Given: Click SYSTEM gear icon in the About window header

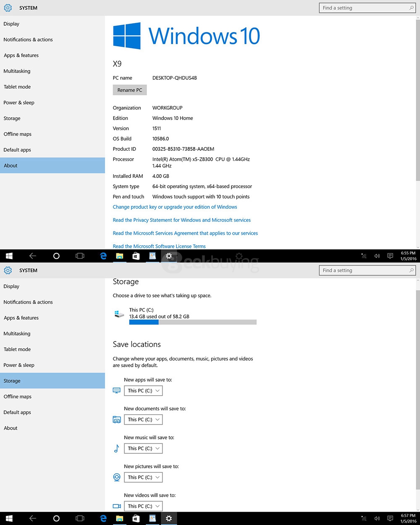Looking at the screenshot, I should [x=8, y=8].
